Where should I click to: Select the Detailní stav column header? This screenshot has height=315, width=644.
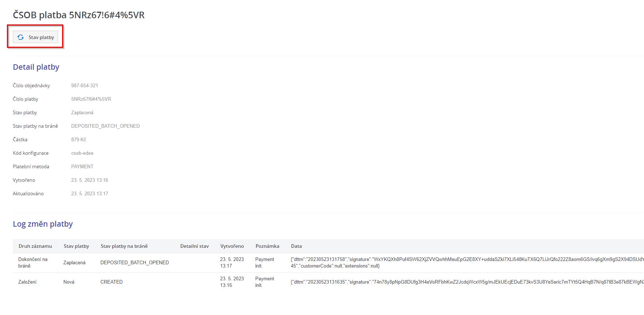[x=194, y=246]
